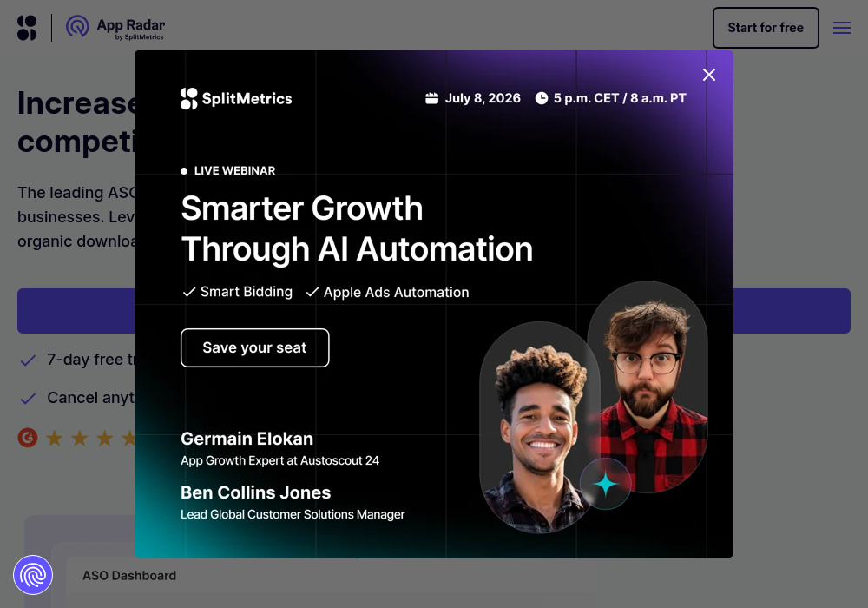Click the Apple Ads Automation text
The width and height of the screenshot is (868, 608).
coord(397,292)
